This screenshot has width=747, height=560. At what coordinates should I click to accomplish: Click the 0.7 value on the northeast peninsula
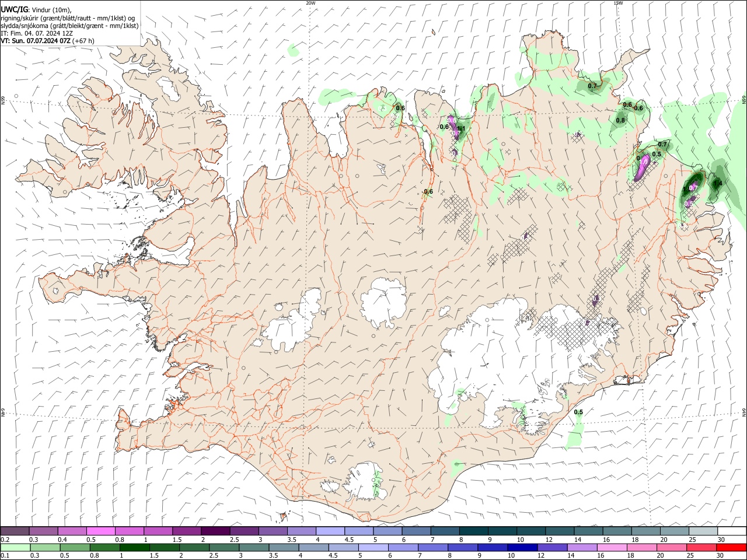tap(592, 86)
